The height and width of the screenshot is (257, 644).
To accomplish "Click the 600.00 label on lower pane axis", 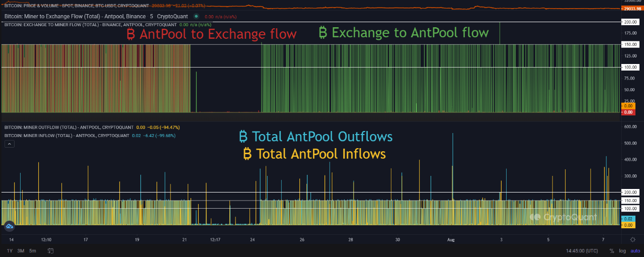I will coord(630,126).
